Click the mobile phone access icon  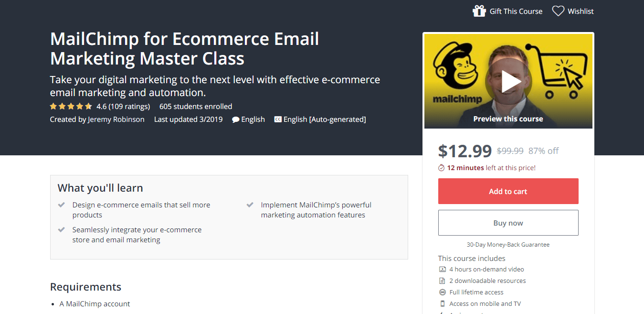tap(443, 304)
